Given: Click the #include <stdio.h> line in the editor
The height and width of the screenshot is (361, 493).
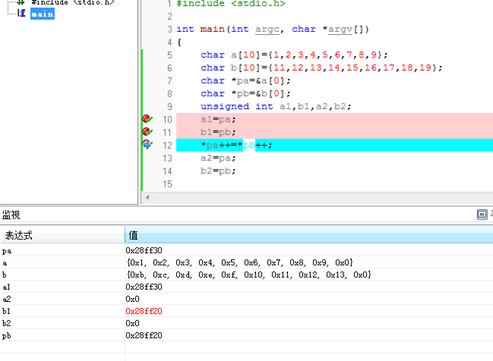Looking at the screenshot, I should 231,4.
